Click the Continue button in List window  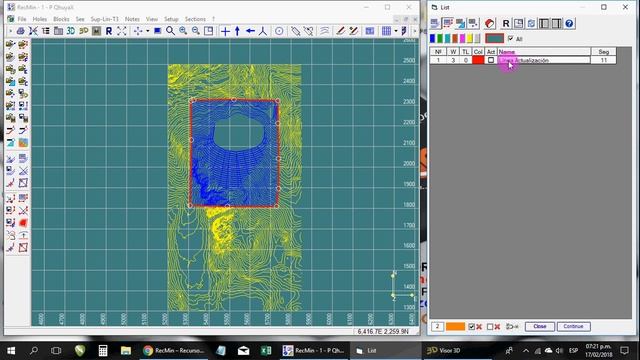[573, 327]
